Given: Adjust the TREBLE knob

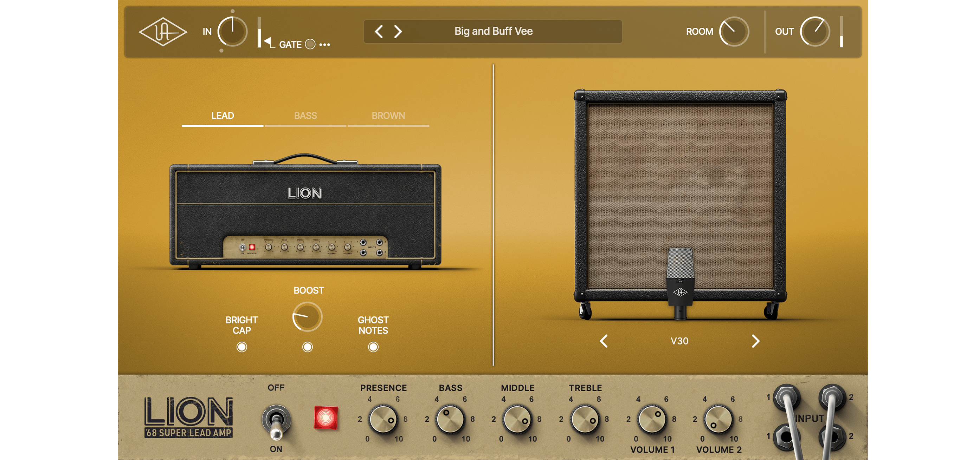Looking at the screenshot, I should pyautogui.click(x=585, y=419).
